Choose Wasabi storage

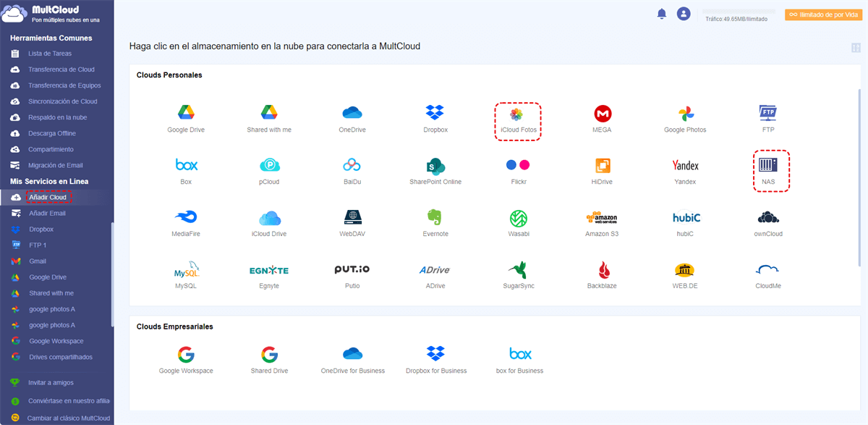tap(518, 224)
